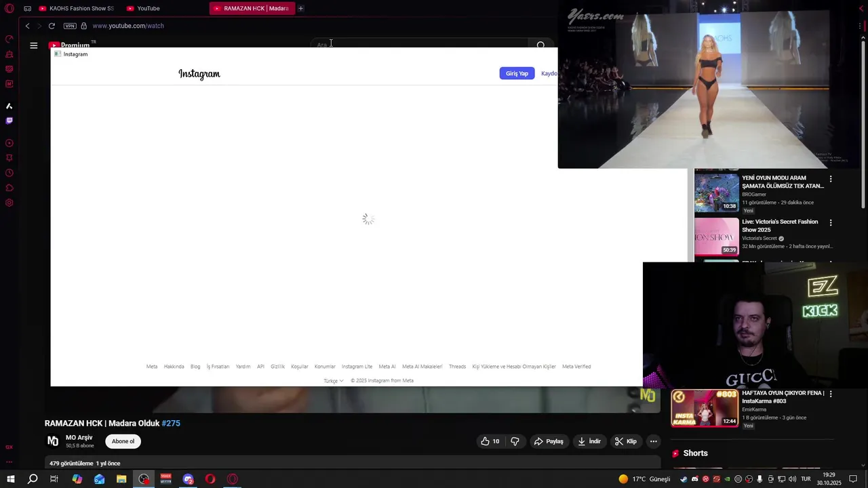Click the Giriş Yap button on Instagram

[x=517, y=73]
